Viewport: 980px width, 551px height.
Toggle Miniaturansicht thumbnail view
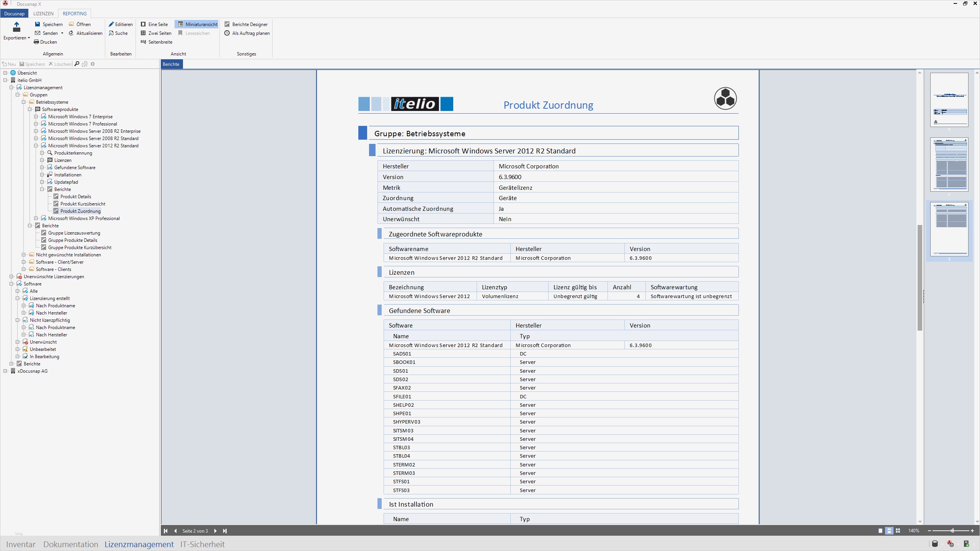point(197,24)
